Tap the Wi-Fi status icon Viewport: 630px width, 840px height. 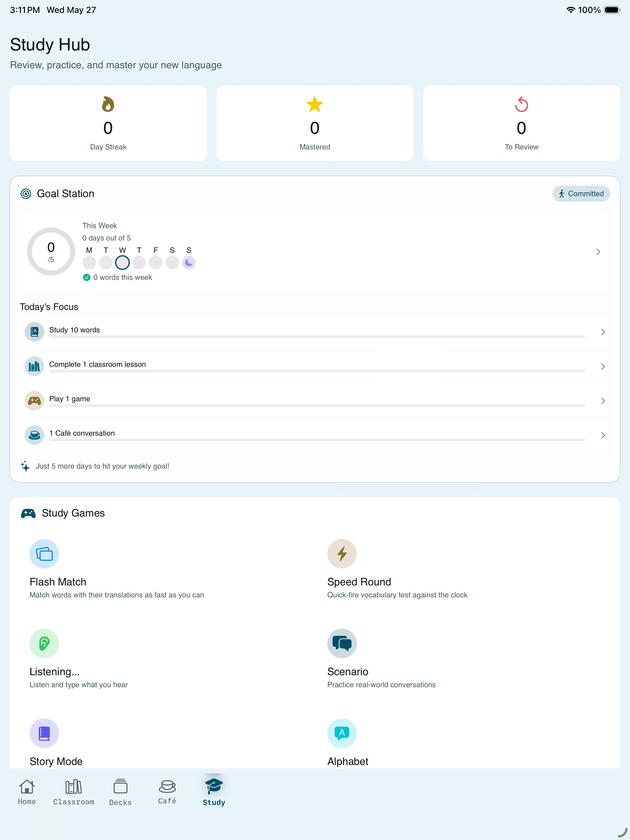tap(570, 10)
